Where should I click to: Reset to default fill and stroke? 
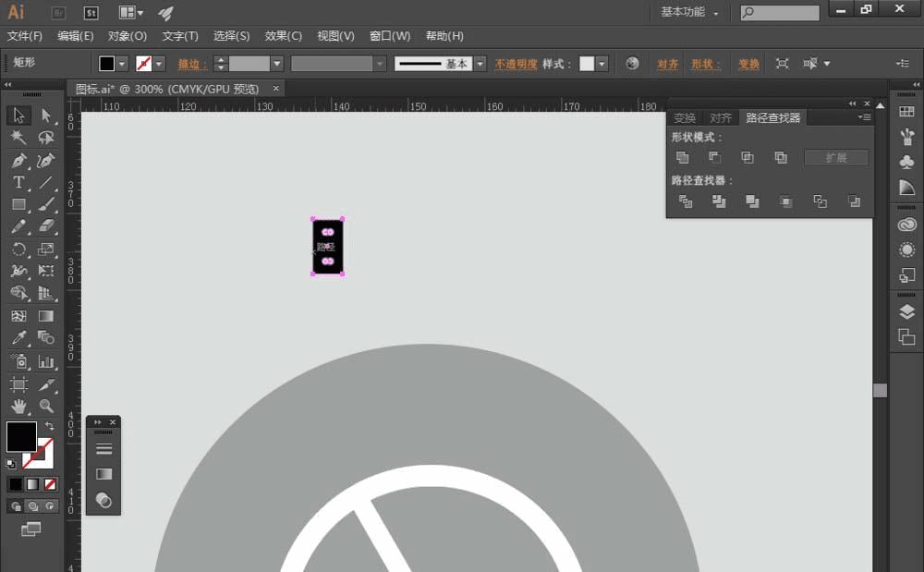click(10, 464)
